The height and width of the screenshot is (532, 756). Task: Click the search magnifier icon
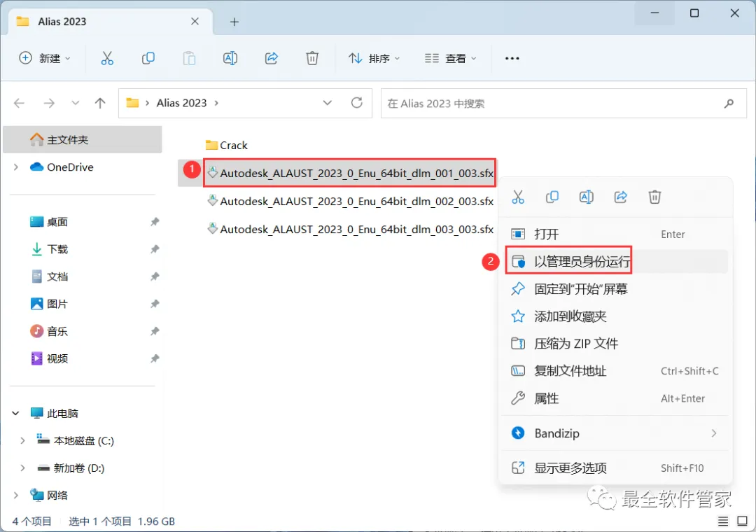[x=729, y=103]
